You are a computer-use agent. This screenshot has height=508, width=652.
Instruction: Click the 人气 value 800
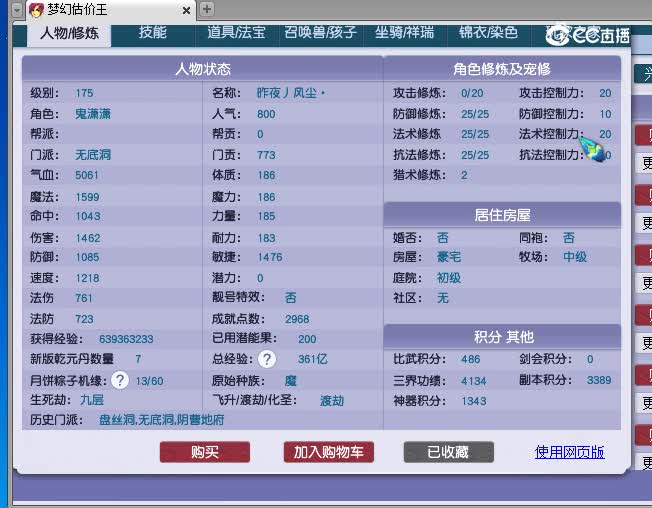(x=266, y=114)
